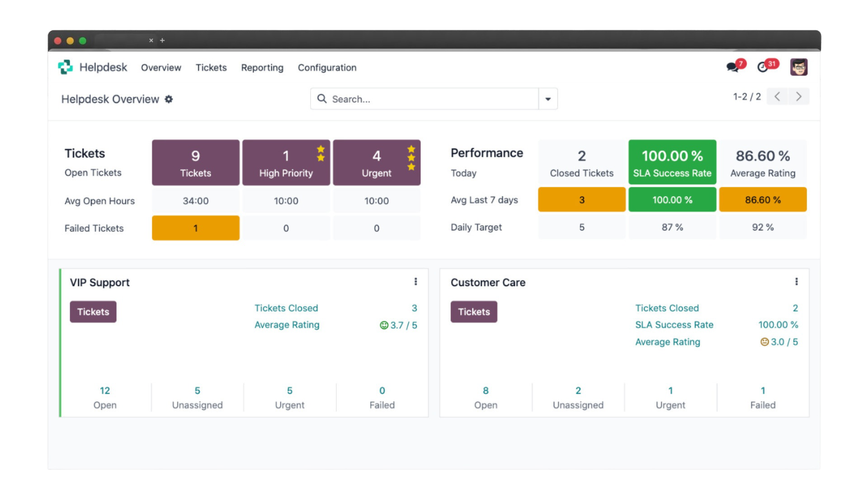Click the macOS yellow minimize button
Image resolution: width=868 pixels, height=488 pixels.
tap(70, 41)
